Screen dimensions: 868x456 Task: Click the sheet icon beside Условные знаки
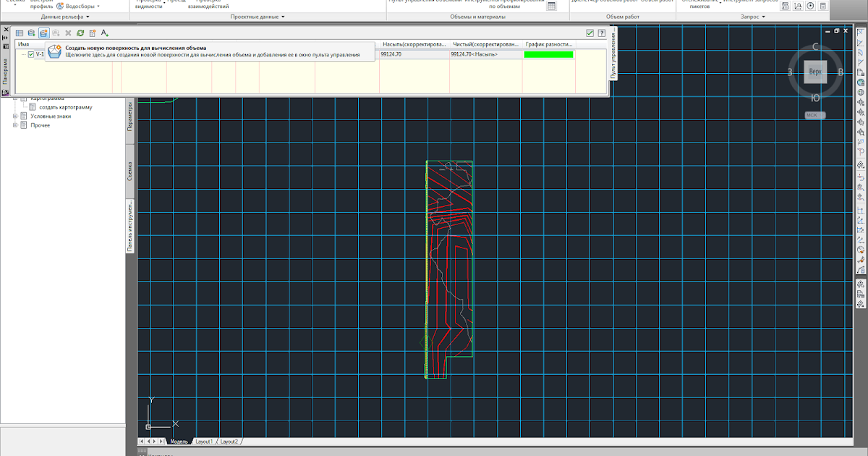[x=24, y=116]
